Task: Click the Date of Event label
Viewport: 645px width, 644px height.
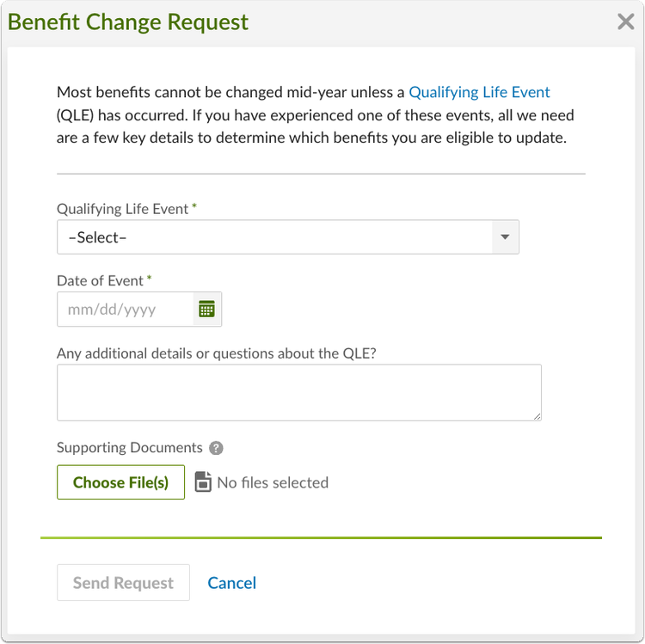Action: pos(100,280)
